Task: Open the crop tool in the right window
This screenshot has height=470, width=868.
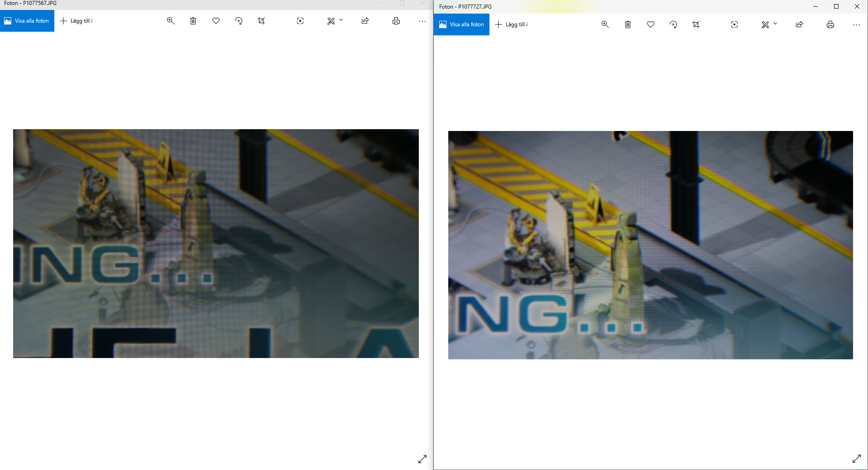Action: (696, 24)
